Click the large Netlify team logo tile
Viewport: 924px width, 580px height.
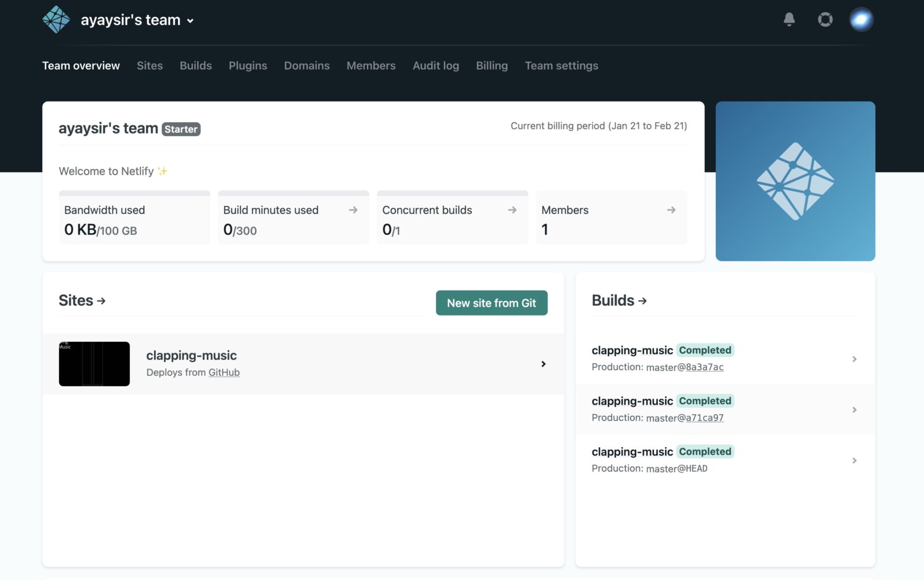[795, 181]
